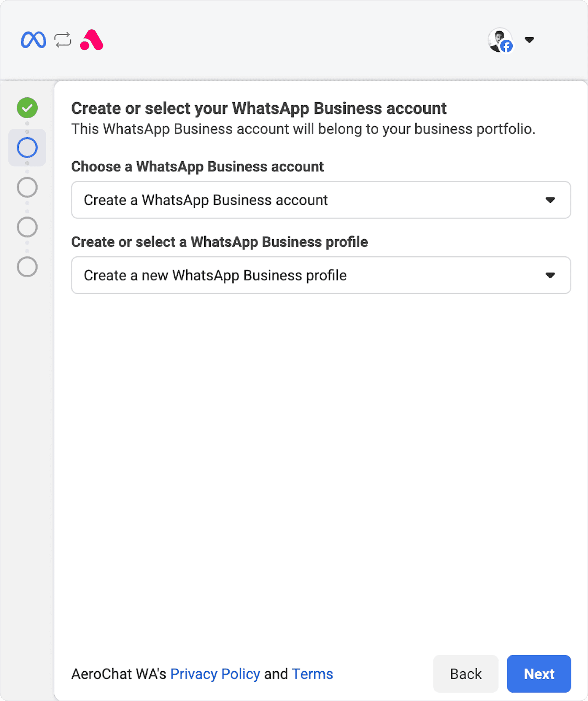Open the Create a new WhatsApp Business profile dropdown
This screenshot has width=588, height=701.
point(321,275)
